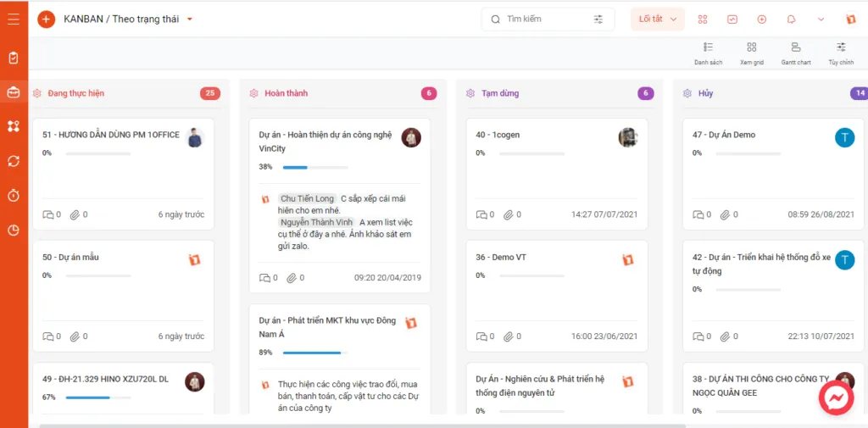Screen dimensions: 868x428
Task: Open the apps grid icon in header
Action: (x=703, y=19)
